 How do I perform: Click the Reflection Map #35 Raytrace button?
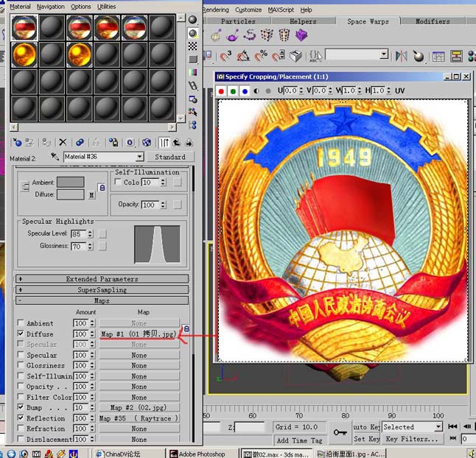click(139, 418)
